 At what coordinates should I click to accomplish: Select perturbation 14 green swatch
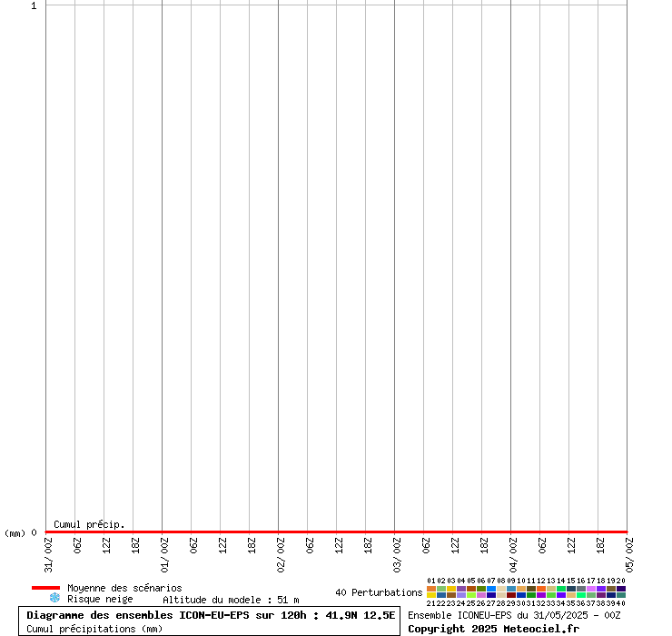coord(561,589)
